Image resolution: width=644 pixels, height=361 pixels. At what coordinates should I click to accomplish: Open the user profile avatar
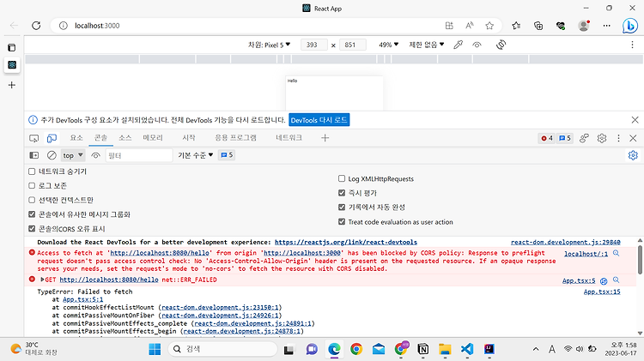[x=584, y=26]
